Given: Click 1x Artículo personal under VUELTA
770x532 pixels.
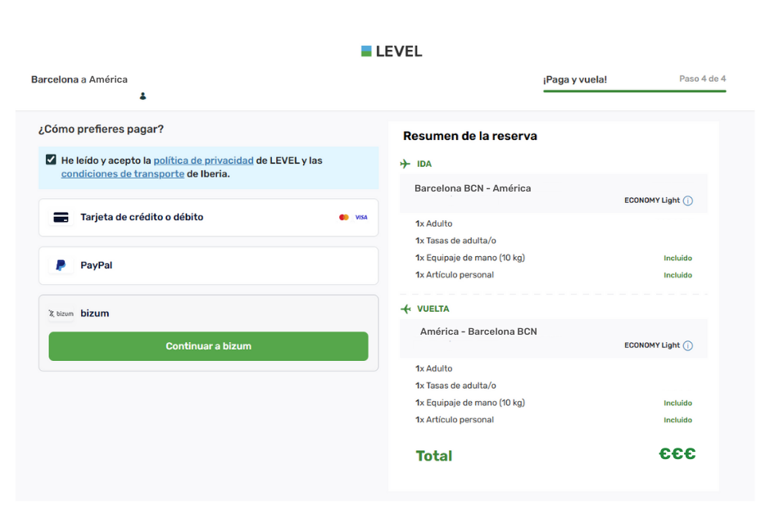Looking at the screenshot, I should pyautogui.click(x=455, y=420).
